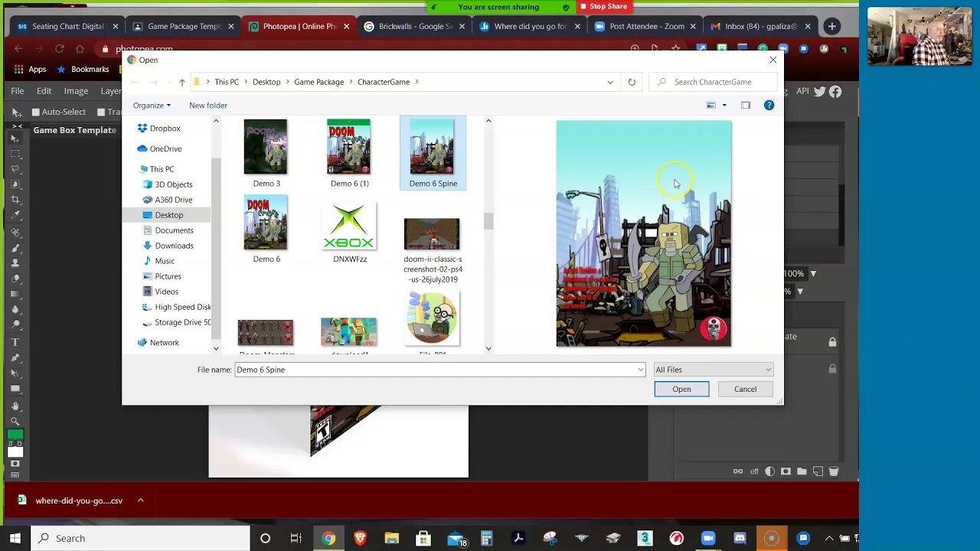The width and height of the screenshot is (980, 551).
Task: Select the Brush tool in Photopea
Action: [x=15, y=246]
